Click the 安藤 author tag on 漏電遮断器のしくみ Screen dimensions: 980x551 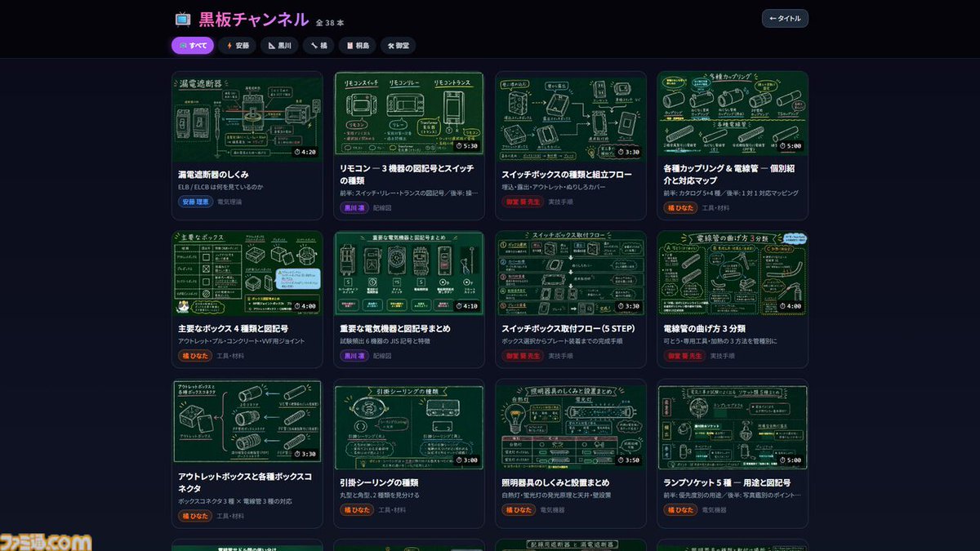[x=196, y=202]
